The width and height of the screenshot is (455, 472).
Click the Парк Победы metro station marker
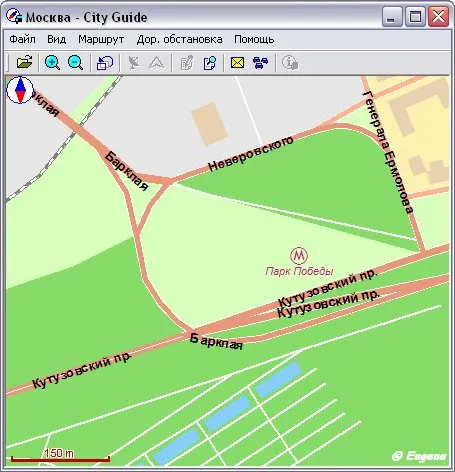point(299,255)
